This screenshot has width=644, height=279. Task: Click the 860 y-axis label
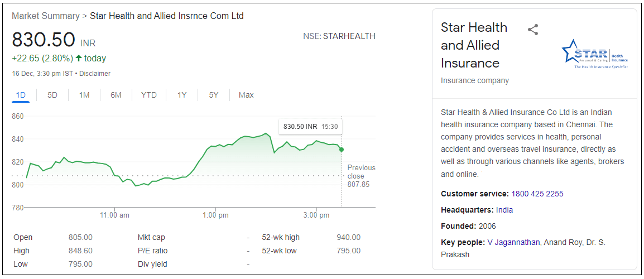click(x=18, y=116)
